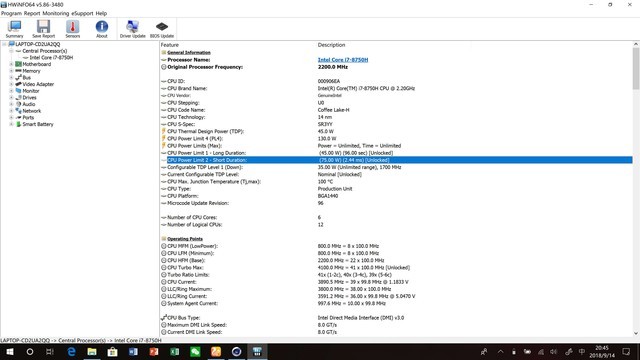Select the Monitor screen icon in tree
This screenshot has height=360, width=640.
pos(18,91)
